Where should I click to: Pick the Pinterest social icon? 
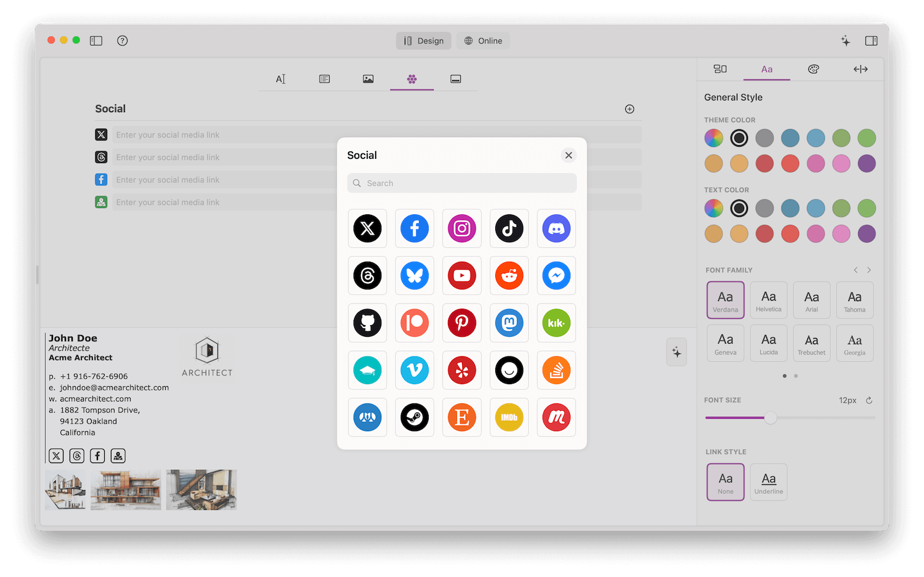tap(462, 323)
